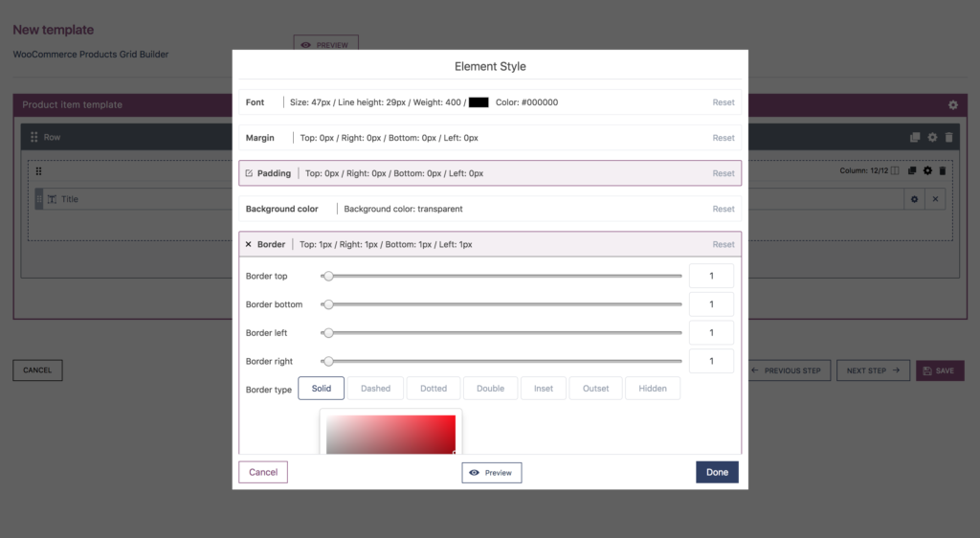Open template settings gear in header
This screenshot has height=538, width=980.
(x=952, y=105)
